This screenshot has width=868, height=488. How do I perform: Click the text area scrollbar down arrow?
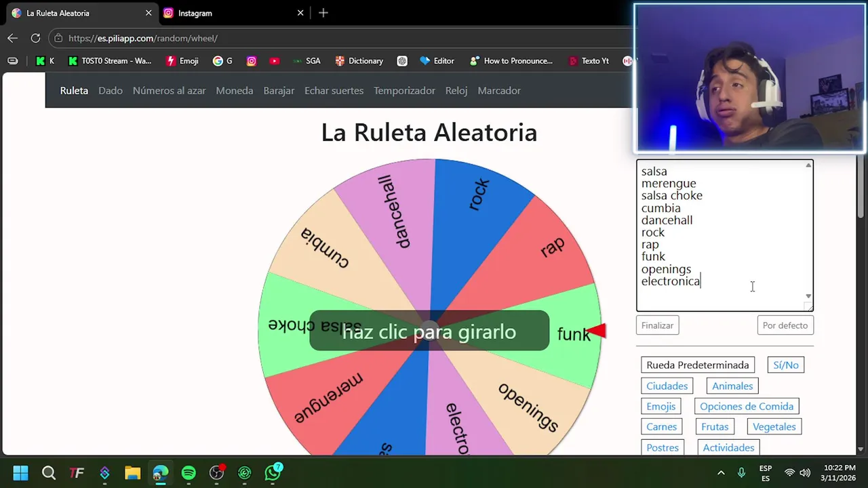(x=808, y=296)
